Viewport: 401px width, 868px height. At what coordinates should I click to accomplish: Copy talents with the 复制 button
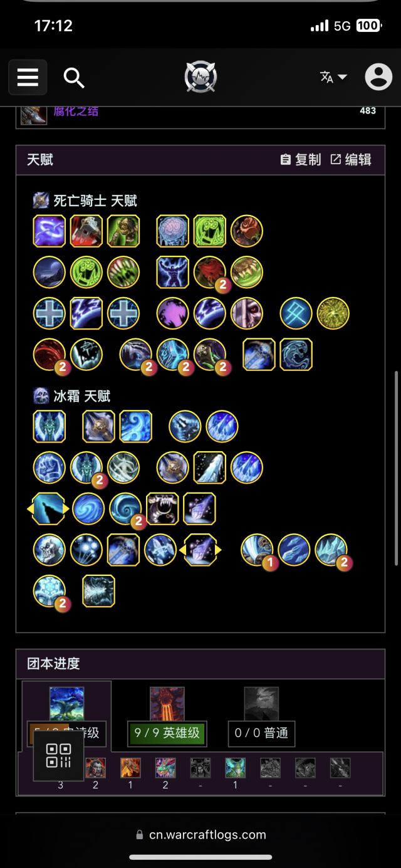[x=301, y=160]
